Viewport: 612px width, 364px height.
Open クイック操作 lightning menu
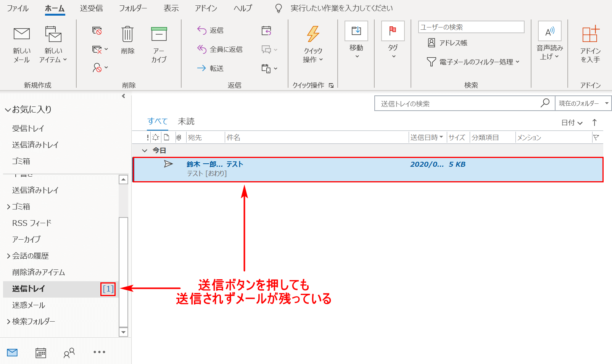[x=313, y=45]
